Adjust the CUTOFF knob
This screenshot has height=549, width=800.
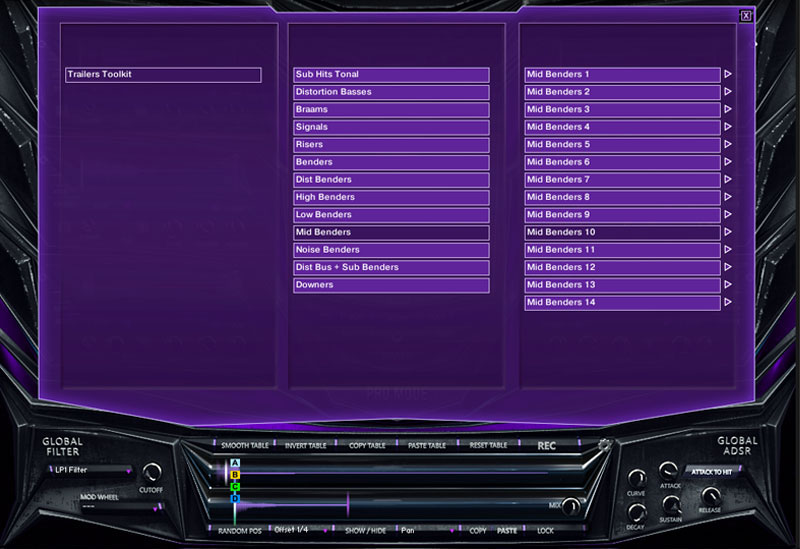[x=152, y=472]
